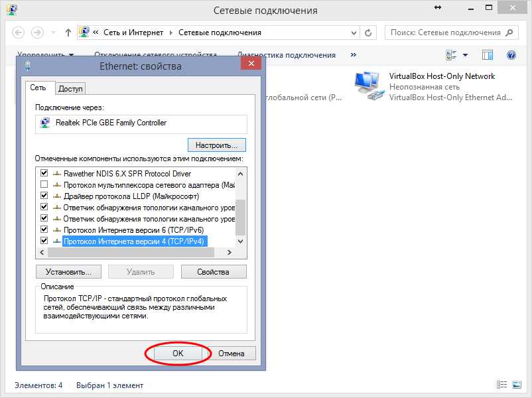Change view with the view icon
The height and width of the screenshot is (398, 532).
[x=451, y=55]
